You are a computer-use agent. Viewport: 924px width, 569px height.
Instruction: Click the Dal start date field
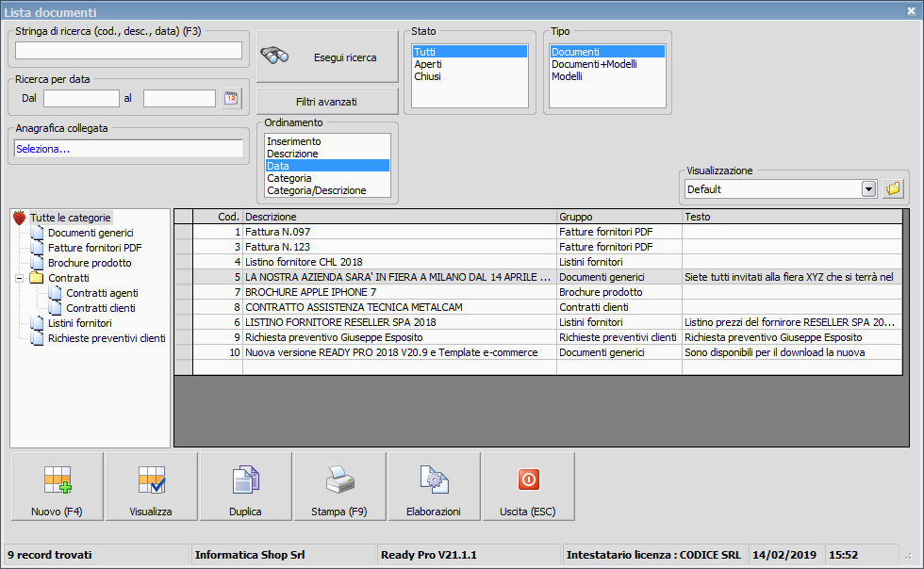[81, 98]
